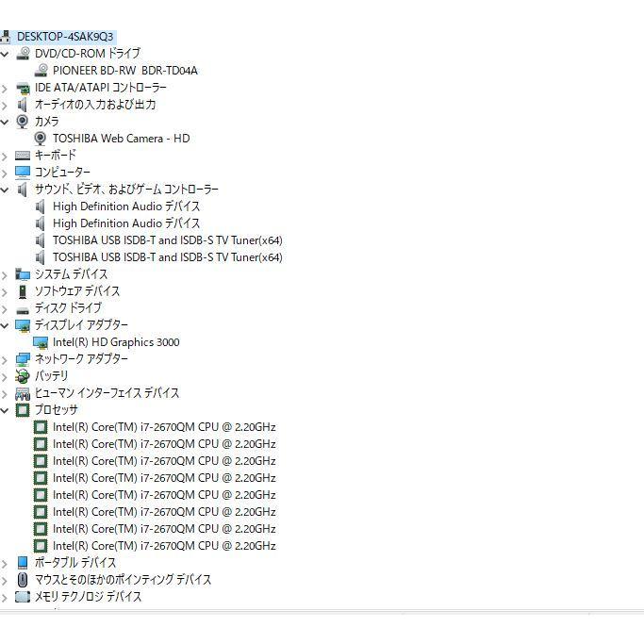Image resolution: width=644 pixels, height=644 pixels.
Task: Expand the システム デバイス category
Action: pyautogui.click(x=5, y=274)
